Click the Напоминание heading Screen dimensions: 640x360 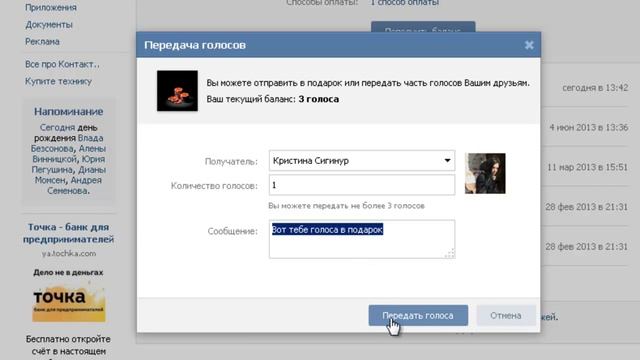click(x=68, y=111)
